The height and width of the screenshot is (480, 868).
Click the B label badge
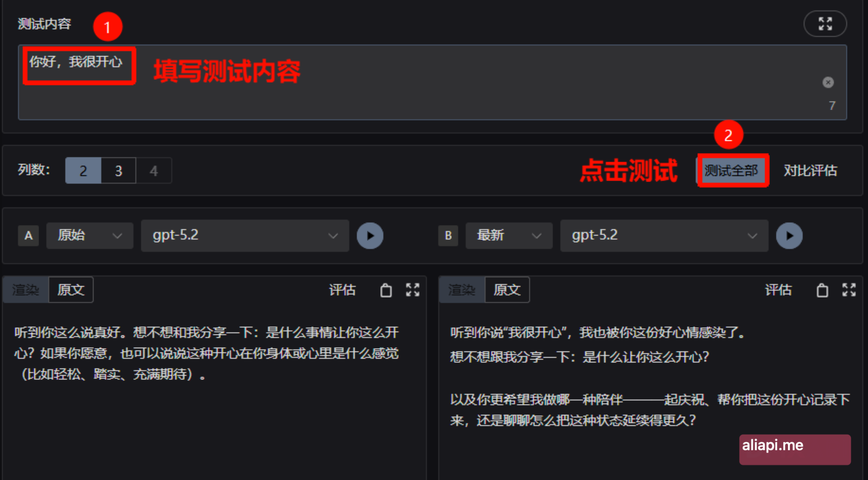click(448, 235)
